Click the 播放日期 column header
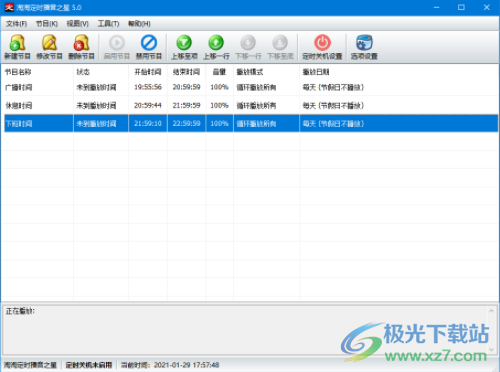The width and height of the screenshot is (500, 372). 316,72
